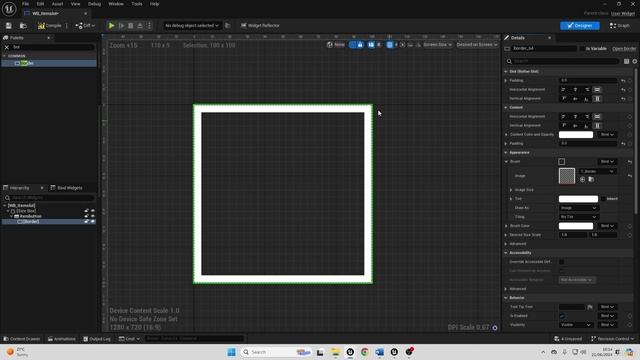Screen dimensions: 640x360
Task: Open the Debug menu
Action: [94, 4]
